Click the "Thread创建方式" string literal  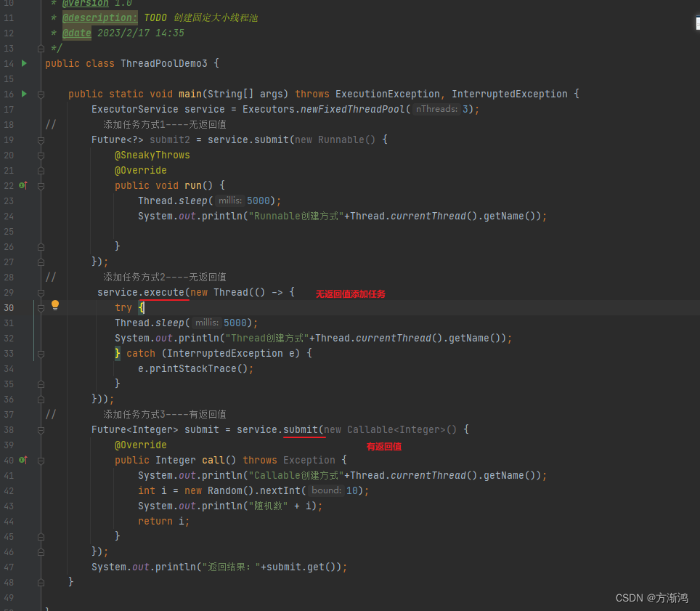click(267, 338)
